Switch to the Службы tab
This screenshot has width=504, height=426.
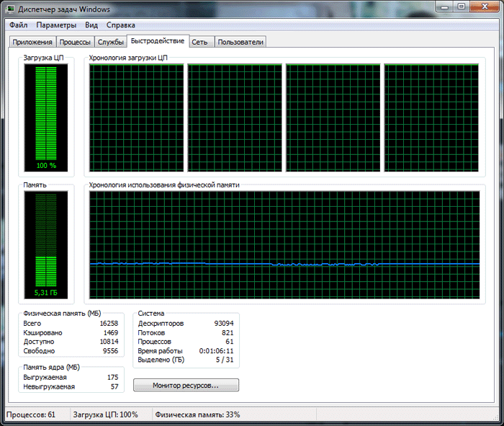(x=111, y=42)
